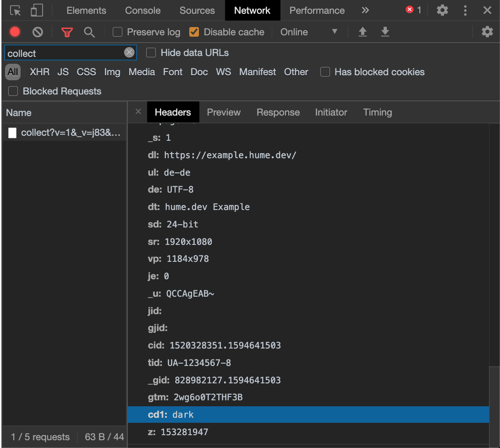Filter requests by XHR type
Screen dimensions: 500x448
pos(39,72)
